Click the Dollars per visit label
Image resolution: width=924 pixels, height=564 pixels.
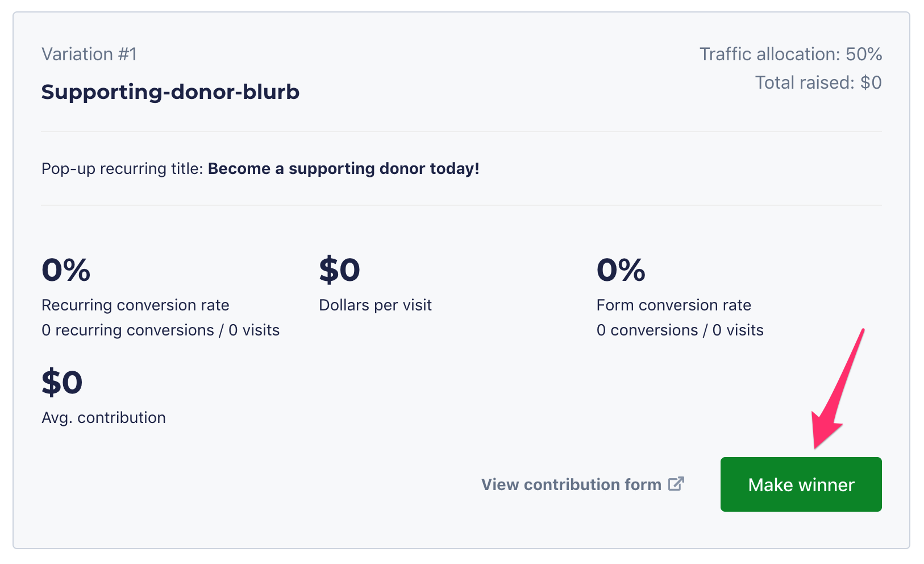[375, 305]
